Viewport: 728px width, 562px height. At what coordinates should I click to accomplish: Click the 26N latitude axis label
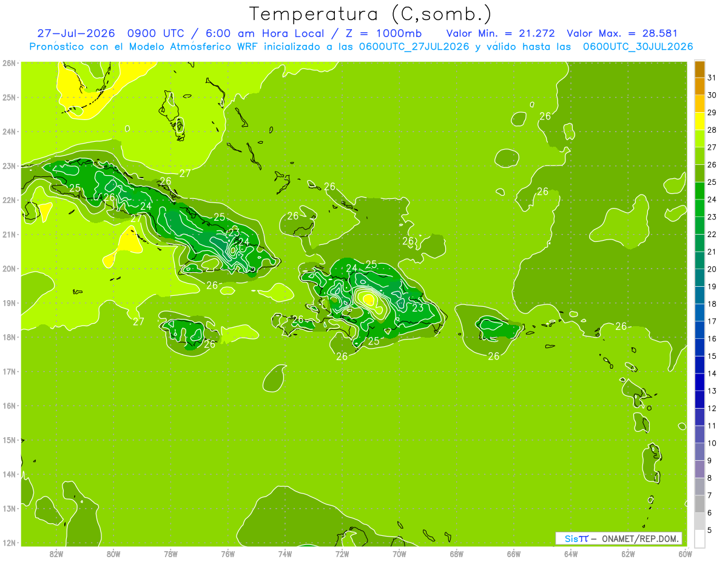pos(8,63)
